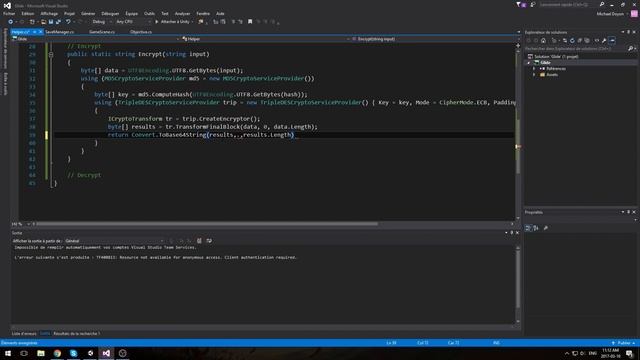
Task: Open the Affichage menu
Action: point(49,13)
